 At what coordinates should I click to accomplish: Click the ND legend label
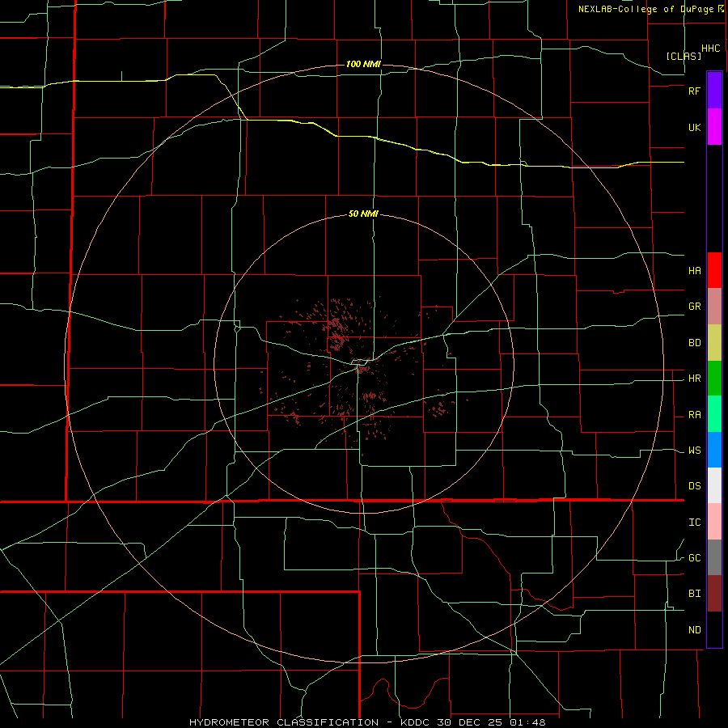tap(694, 630)
